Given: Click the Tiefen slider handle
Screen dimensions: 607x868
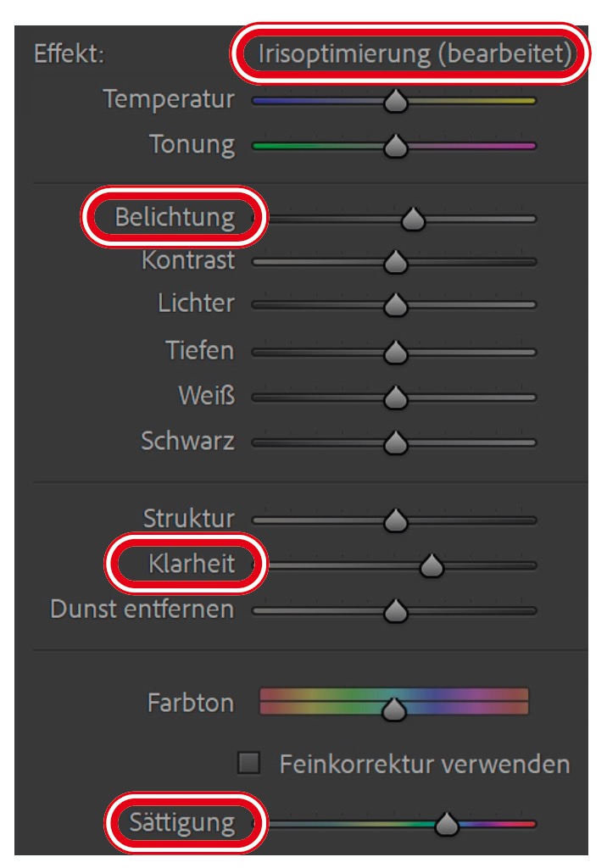Looking at the screenshot, I should (x=395, y=352).
